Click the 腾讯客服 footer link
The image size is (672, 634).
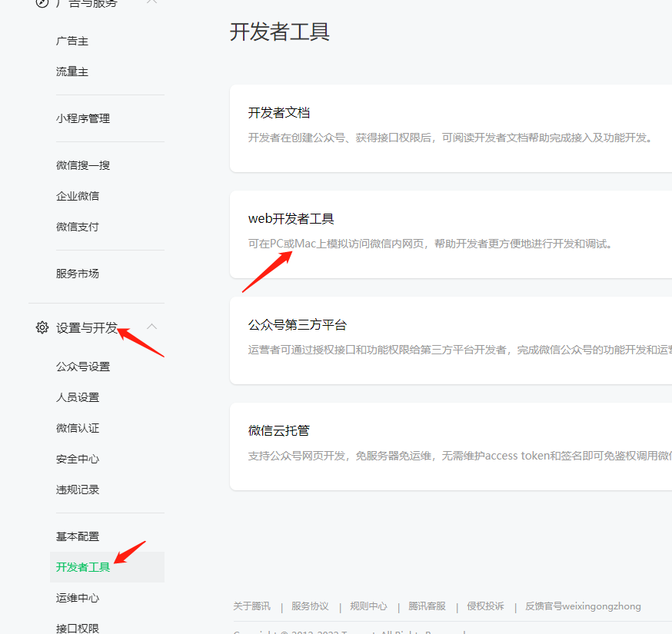click(x=427, y=606)
